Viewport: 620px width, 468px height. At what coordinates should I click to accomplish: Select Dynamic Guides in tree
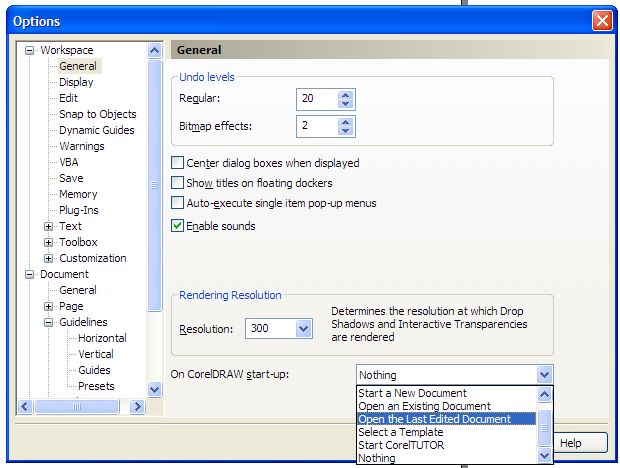[x=97, y=130]
